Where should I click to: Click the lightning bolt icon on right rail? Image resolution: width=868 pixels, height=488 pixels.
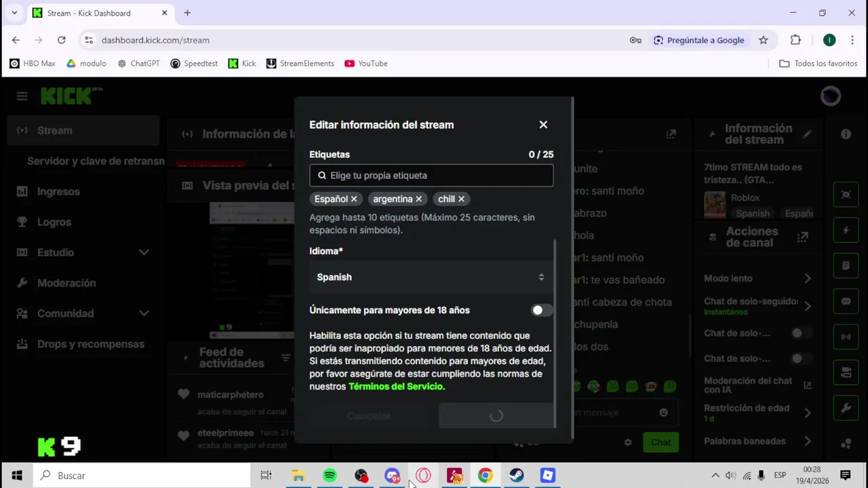click(x=846, y=230)
